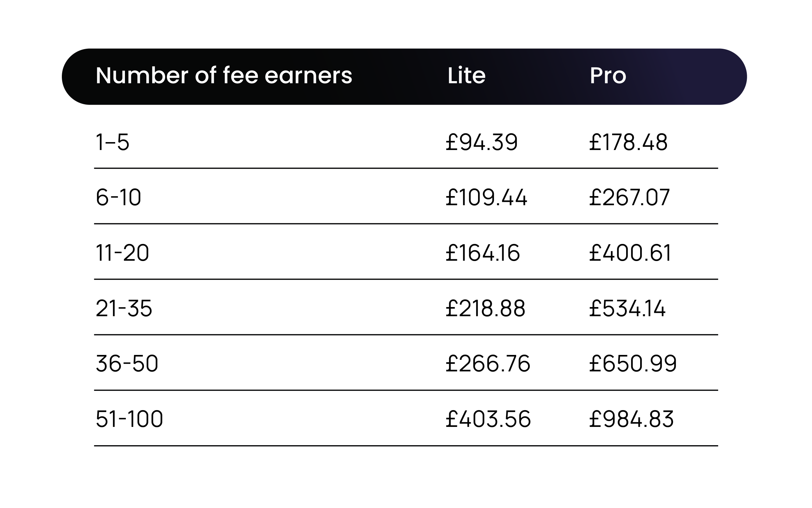This screenshot has width=812, height=508.
Task: Select the £984.83 Pro price
Action: 631,419
